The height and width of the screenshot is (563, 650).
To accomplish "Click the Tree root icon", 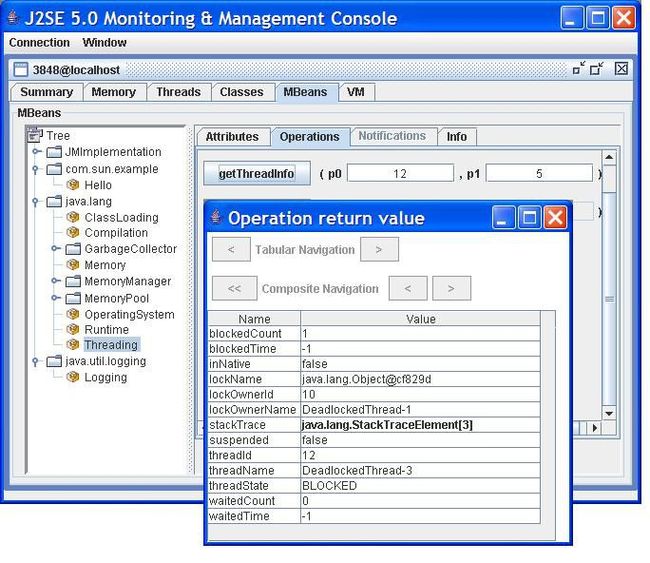I will point(35,135).
